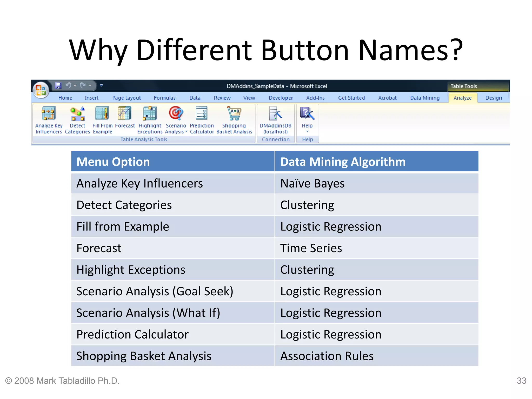
Task: Click the Connection group label
Action: [x=276, y=139]
